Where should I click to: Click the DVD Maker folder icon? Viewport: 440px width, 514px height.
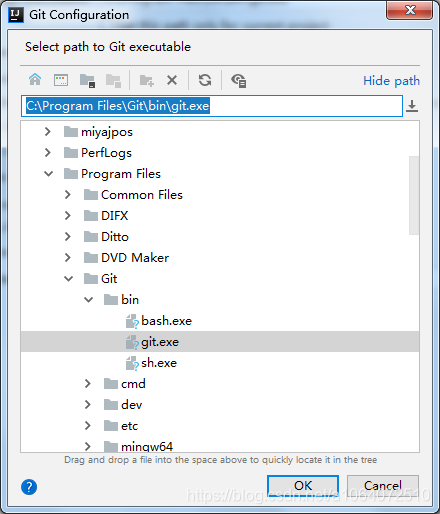coord(91,258)
